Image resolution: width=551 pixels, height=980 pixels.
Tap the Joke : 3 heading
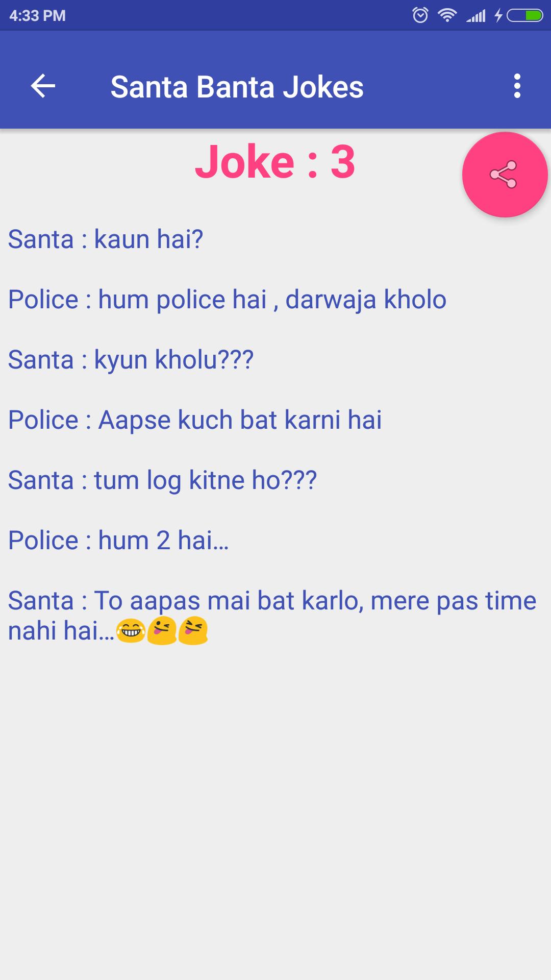tap(275, 162)
